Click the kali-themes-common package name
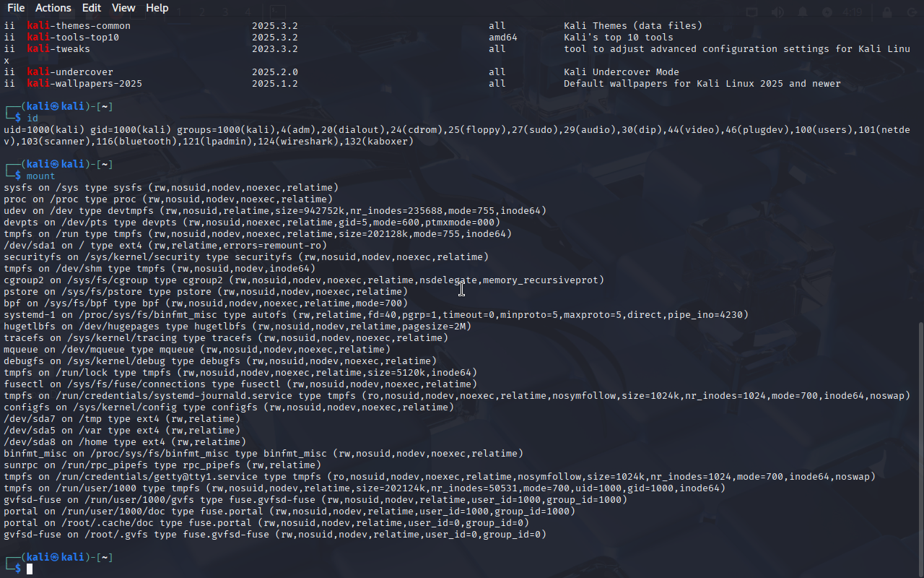This screenshot has width=924, height=578. (79, 26)
